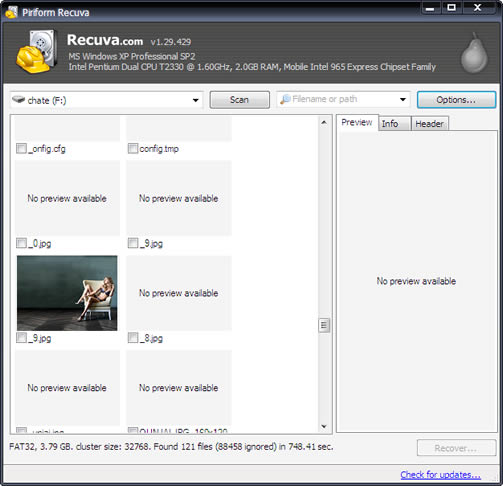Minimize the Piriform Recuva window
The image size is (503, 486).
point(430,8)
